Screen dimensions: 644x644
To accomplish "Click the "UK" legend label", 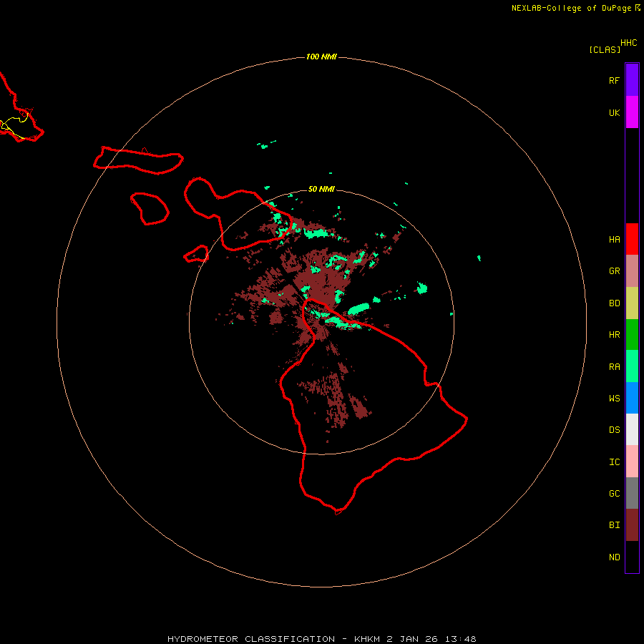I will 614,112.
